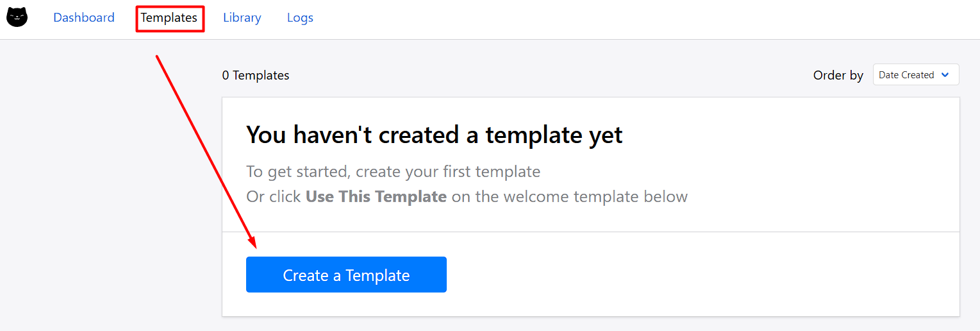The image size is (980, 331).
Task: Expand the Date Created order dropdown
Action: pos(916,75)
